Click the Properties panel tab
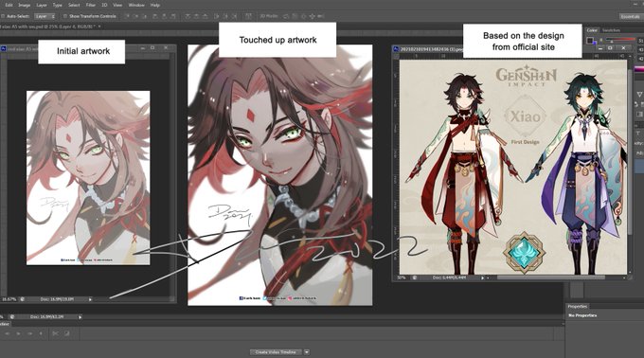The width and height of the screenshot is (644, 358). [x=577, y=307]
